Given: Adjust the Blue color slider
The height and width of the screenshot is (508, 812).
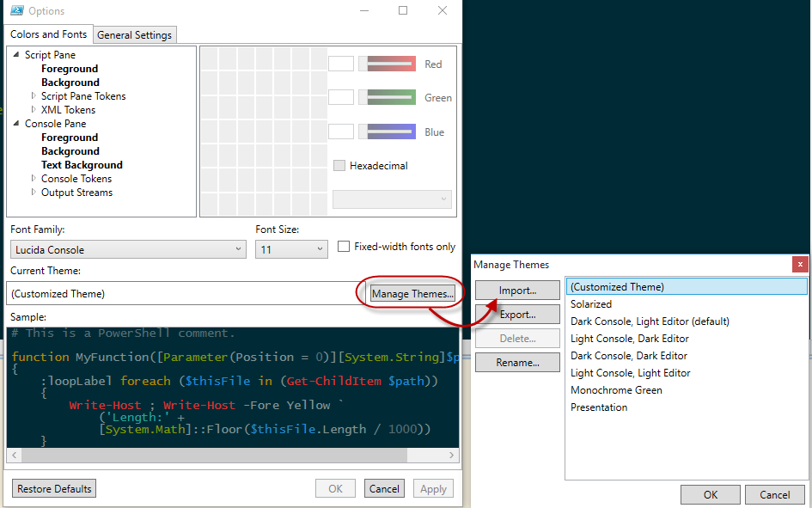Looking at the screenshot, I should coord(387,132).
